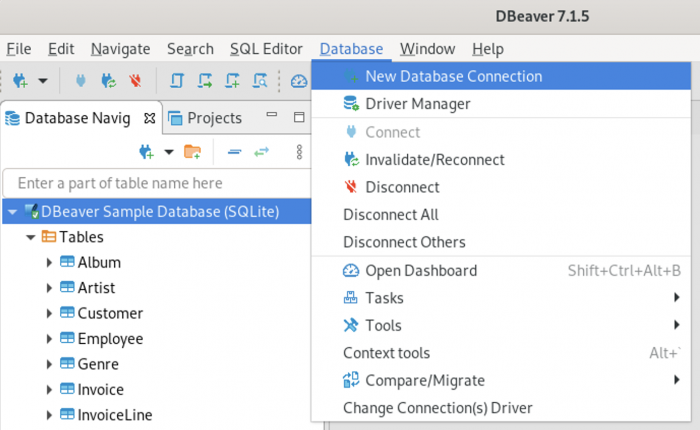Viewport: 700px width, 430px height.
Task: Open new connection toolbar dropdown arrow
Action: [x=43, y=81]
